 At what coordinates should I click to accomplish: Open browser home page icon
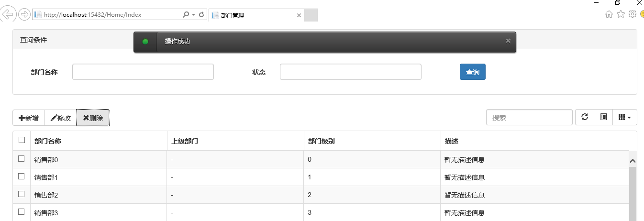[609, 14]
